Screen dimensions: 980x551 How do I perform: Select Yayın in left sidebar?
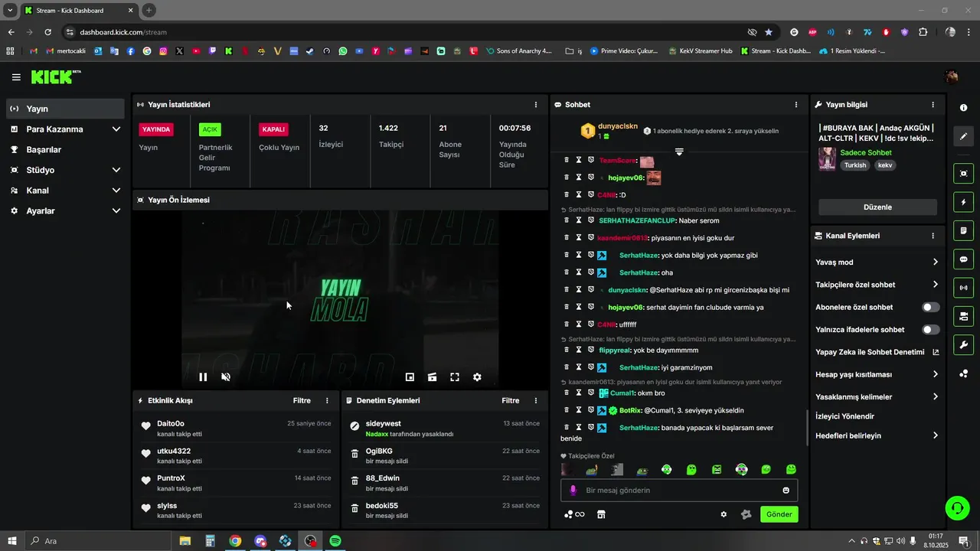(65, 109)
